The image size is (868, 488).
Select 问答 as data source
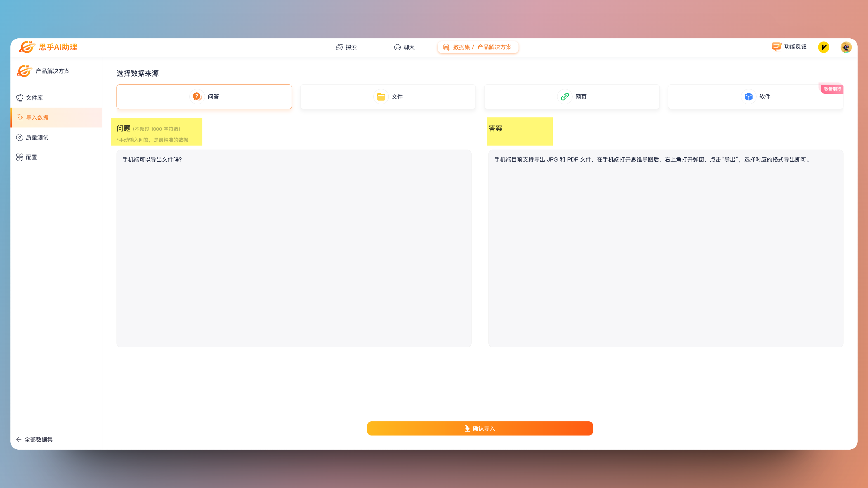[x=204, y=97]
